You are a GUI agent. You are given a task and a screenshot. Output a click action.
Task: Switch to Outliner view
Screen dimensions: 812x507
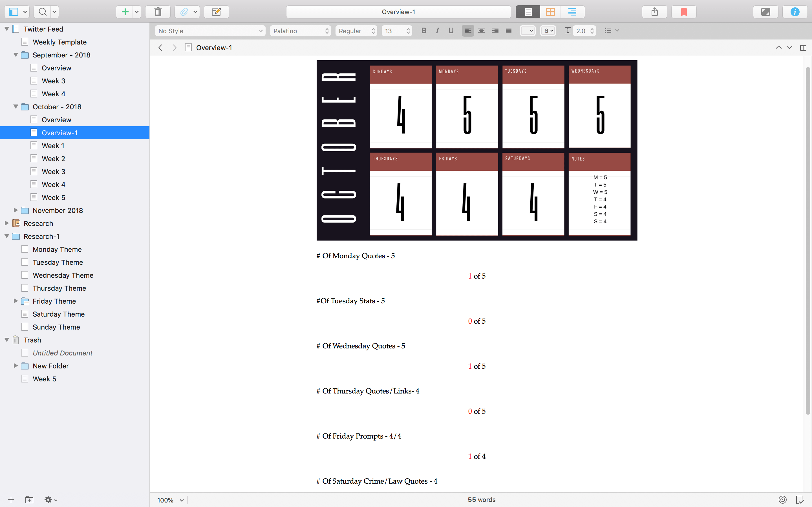click(x=572, y=11)
